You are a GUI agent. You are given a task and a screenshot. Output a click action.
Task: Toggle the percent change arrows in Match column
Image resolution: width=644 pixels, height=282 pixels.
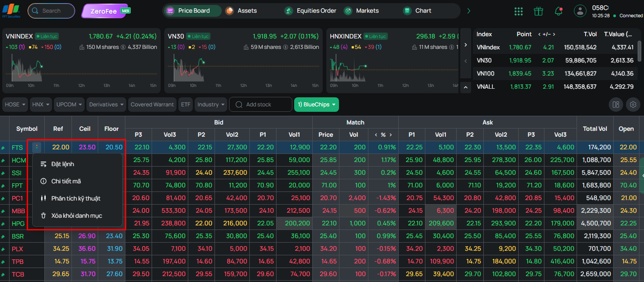pos(383,134)
